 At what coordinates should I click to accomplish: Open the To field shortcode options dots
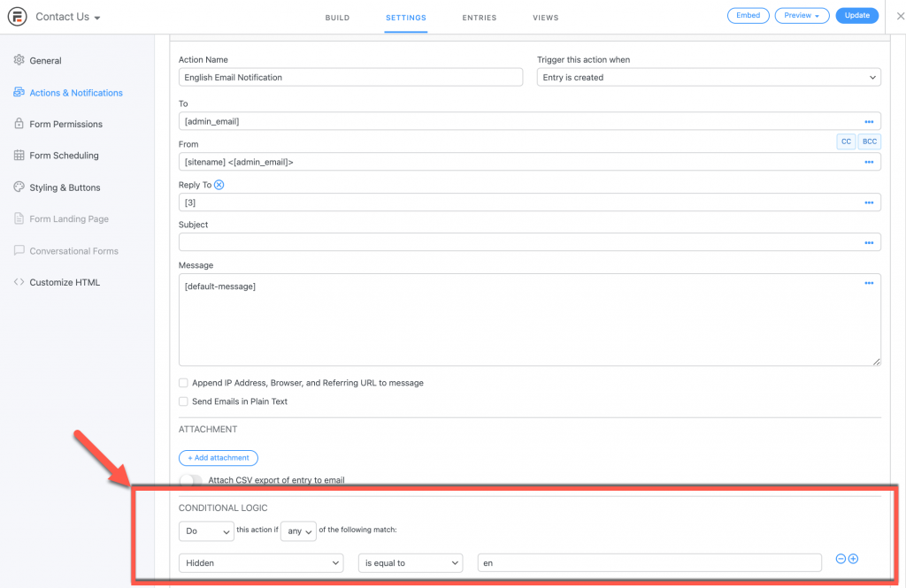click(x=869, y=122)
